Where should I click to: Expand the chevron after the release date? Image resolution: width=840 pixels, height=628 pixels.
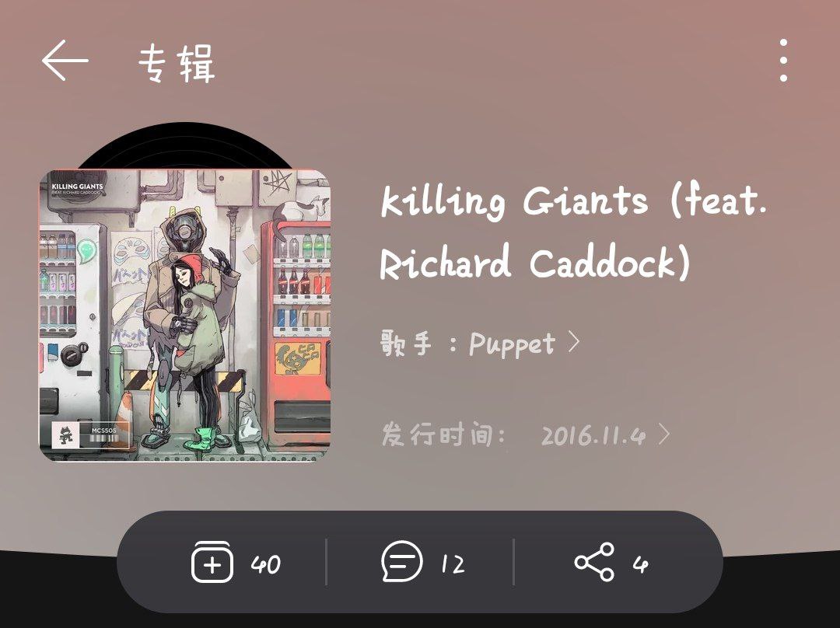point(664,435)
